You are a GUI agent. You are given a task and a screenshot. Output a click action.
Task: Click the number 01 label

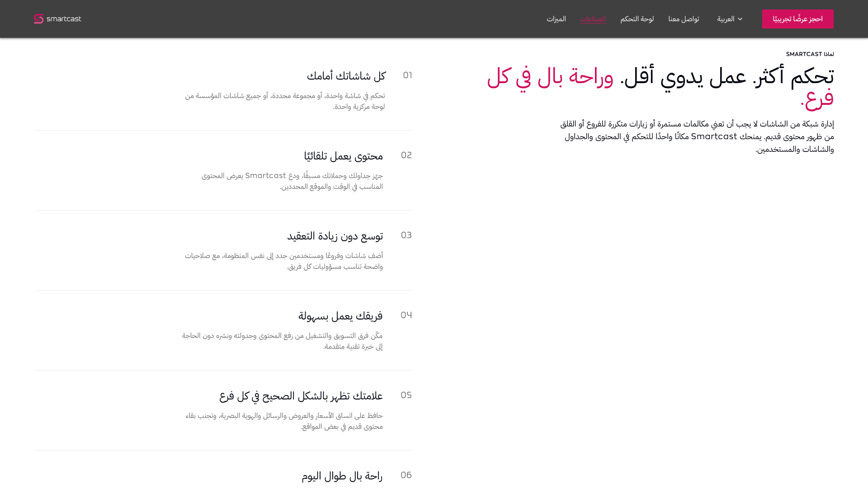(x=407, y=75)
